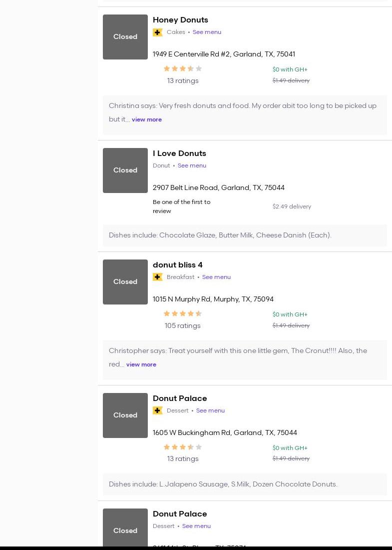Click Honey Donuts star rating
This screenshot has height=550, width=392.
coord(183,69)
